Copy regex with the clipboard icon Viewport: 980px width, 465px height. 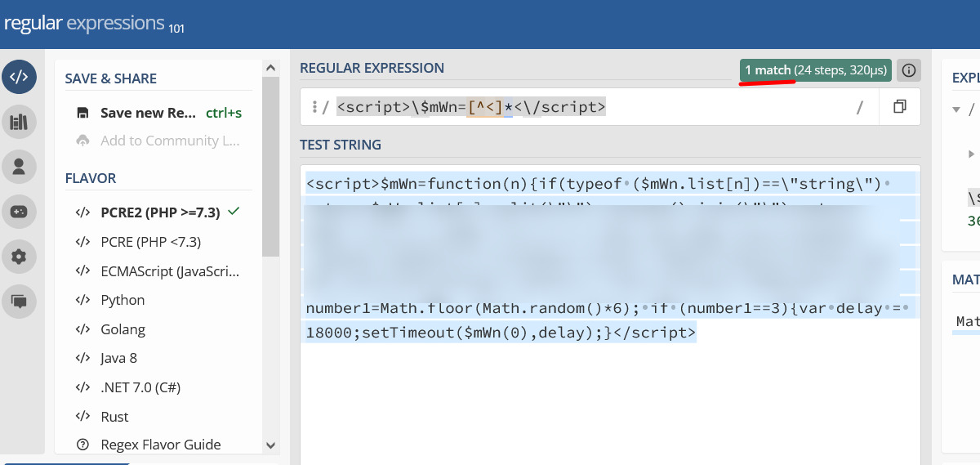pyautogui.click(x=899, y=107)
